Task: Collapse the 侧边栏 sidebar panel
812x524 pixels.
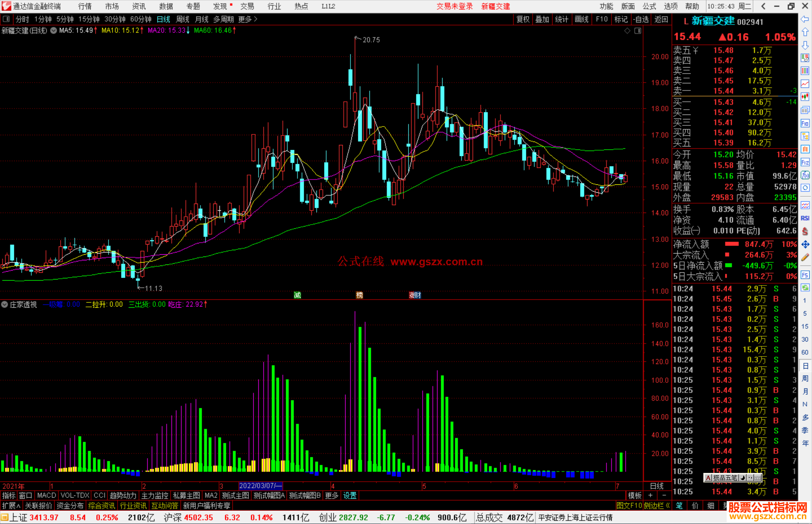Action: (657, 506)
